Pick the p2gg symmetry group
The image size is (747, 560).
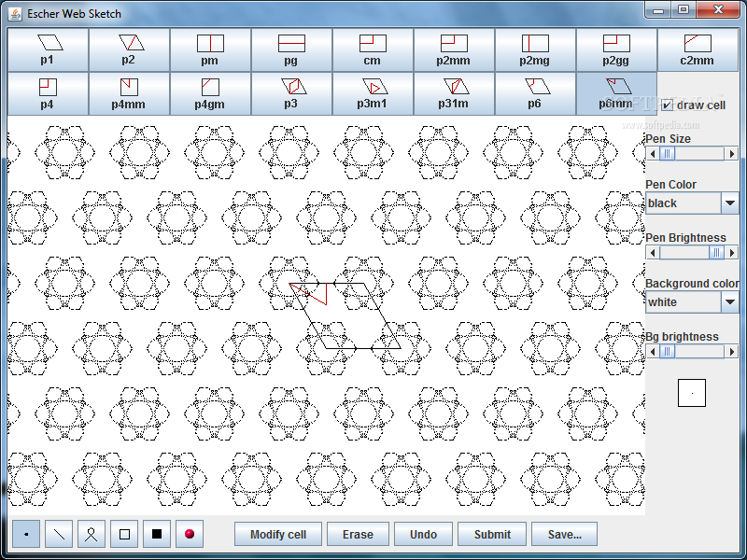[x=616, y=50]
